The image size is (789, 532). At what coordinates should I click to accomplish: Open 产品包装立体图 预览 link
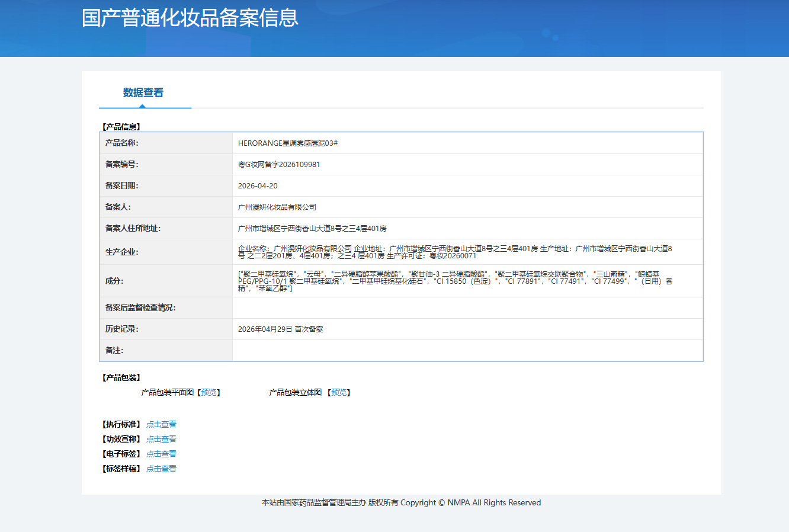pyautogui.click(x=339, y=392)
